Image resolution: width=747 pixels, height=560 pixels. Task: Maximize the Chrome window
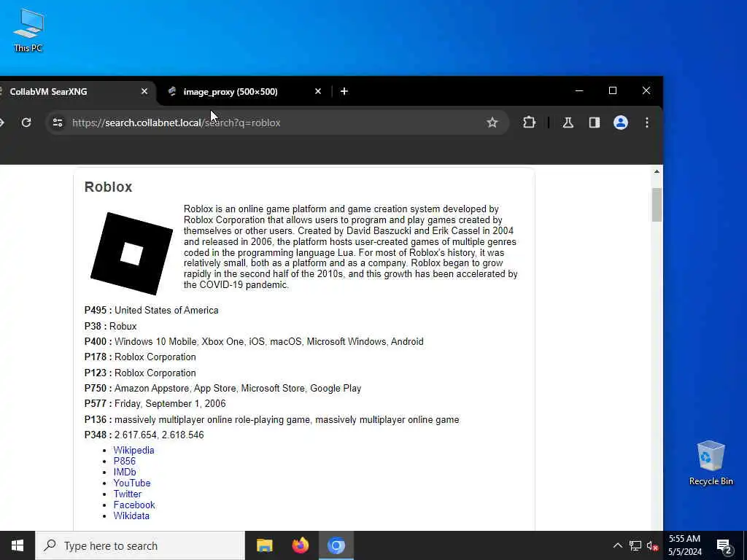[x=613, y=90]
